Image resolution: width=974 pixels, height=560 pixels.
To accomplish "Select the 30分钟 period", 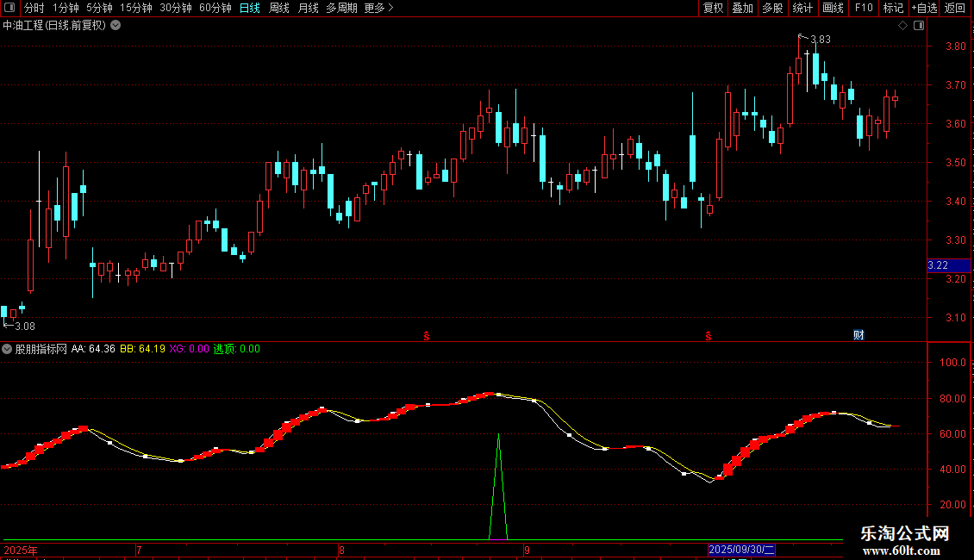I will tap(176, 8).
